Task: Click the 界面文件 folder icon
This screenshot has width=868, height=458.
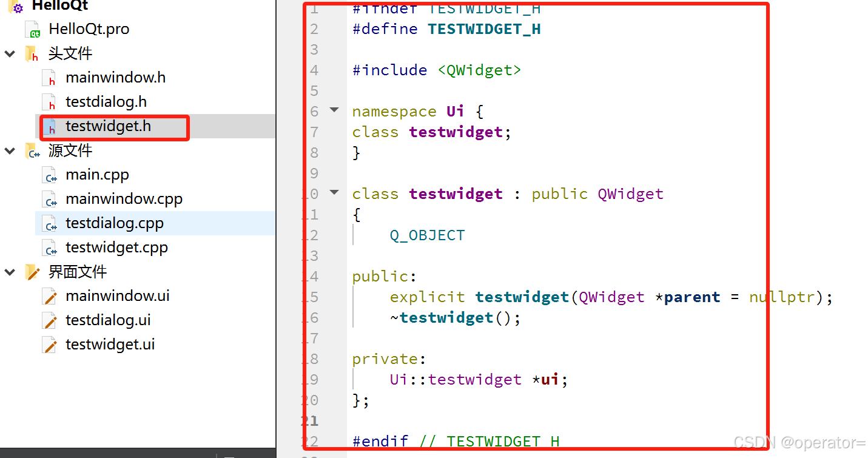Action: point(32,272)
